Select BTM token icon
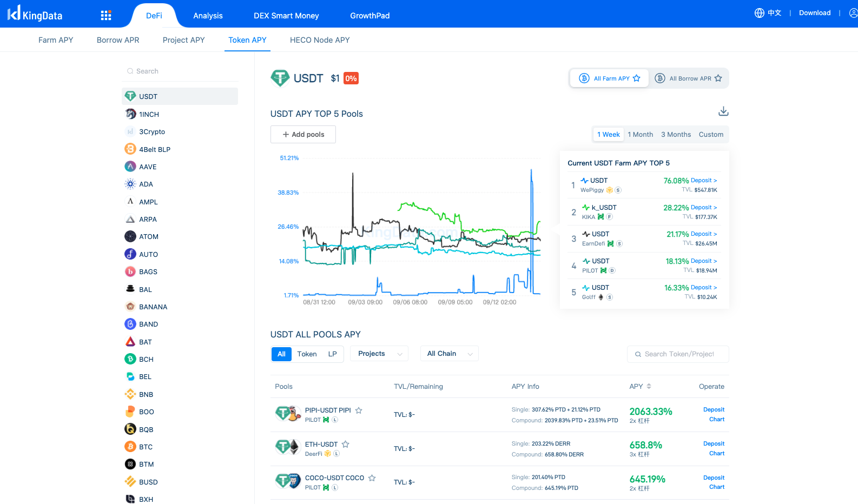Image resolution: width=858 pixels, height=504 pixels. (130, 464)
